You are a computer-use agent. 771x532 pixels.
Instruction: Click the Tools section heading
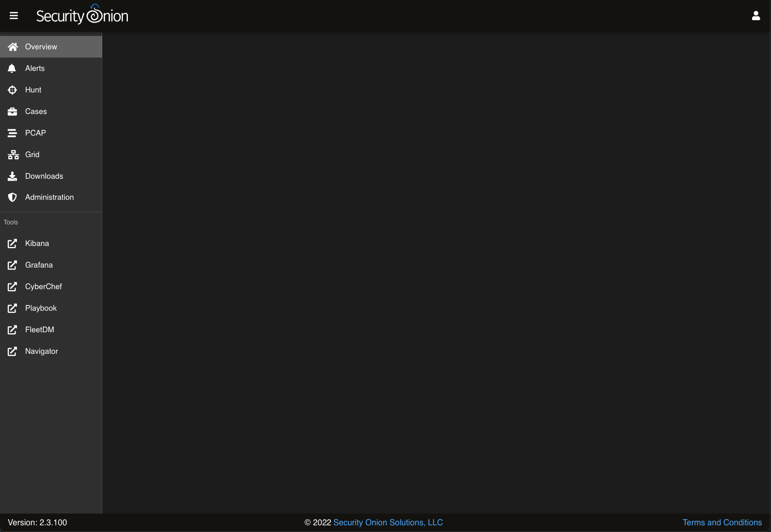pos(11,222)
